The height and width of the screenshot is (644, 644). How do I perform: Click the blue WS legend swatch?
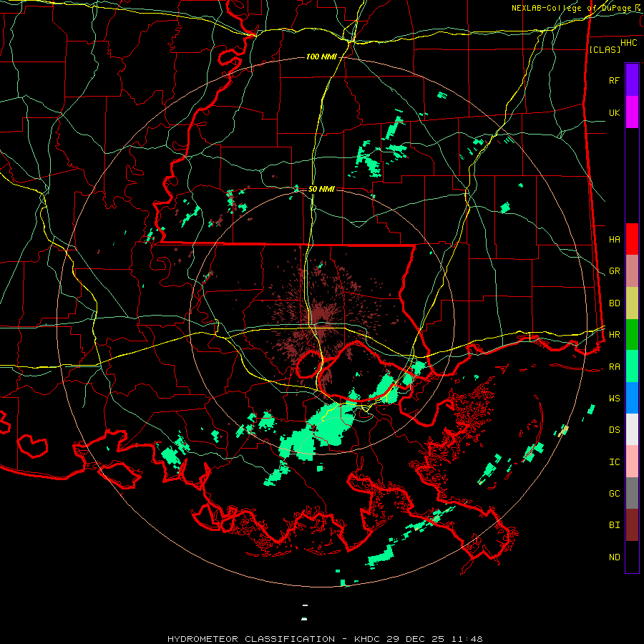click(632, 398)
